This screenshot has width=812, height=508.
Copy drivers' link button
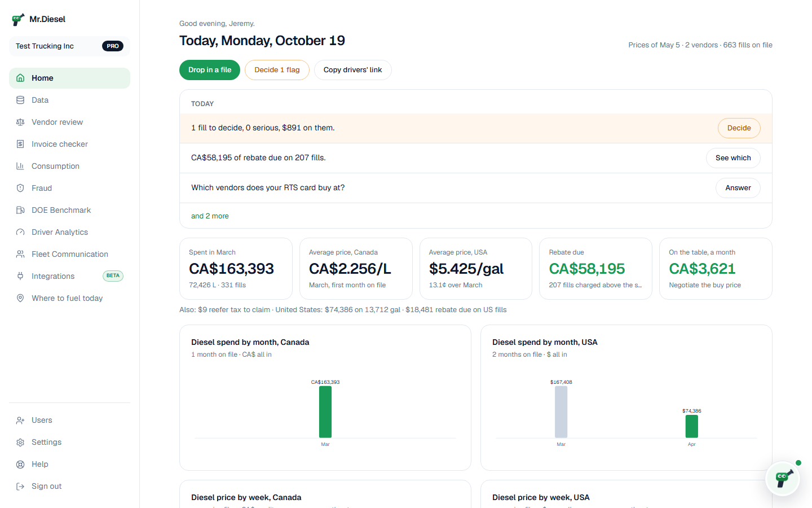pyautogui.click(x=352, y=70)
